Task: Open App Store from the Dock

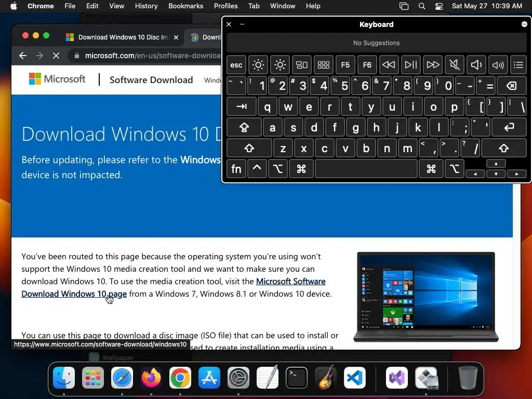Action: point(209,378)
